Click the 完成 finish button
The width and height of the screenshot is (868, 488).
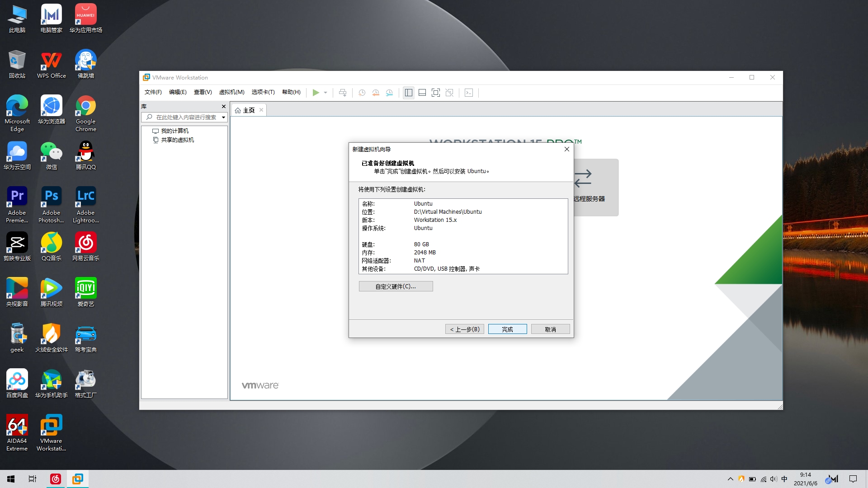507,329
